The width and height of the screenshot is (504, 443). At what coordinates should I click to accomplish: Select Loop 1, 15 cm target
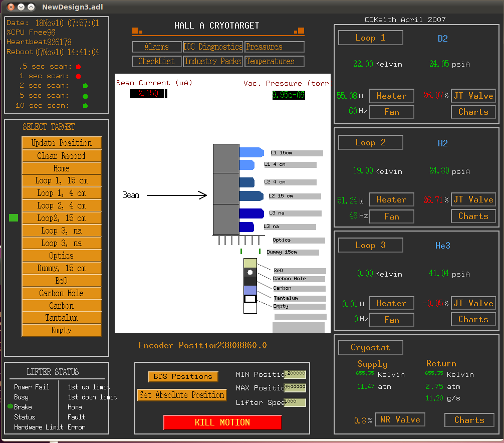pyautogui.click(x=62, y=180)
